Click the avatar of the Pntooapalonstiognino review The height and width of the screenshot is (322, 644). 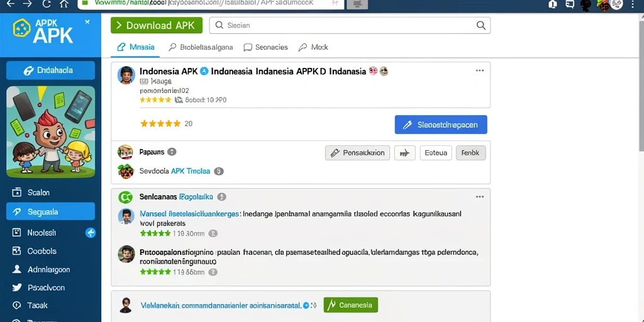click(x=126, y=254)
